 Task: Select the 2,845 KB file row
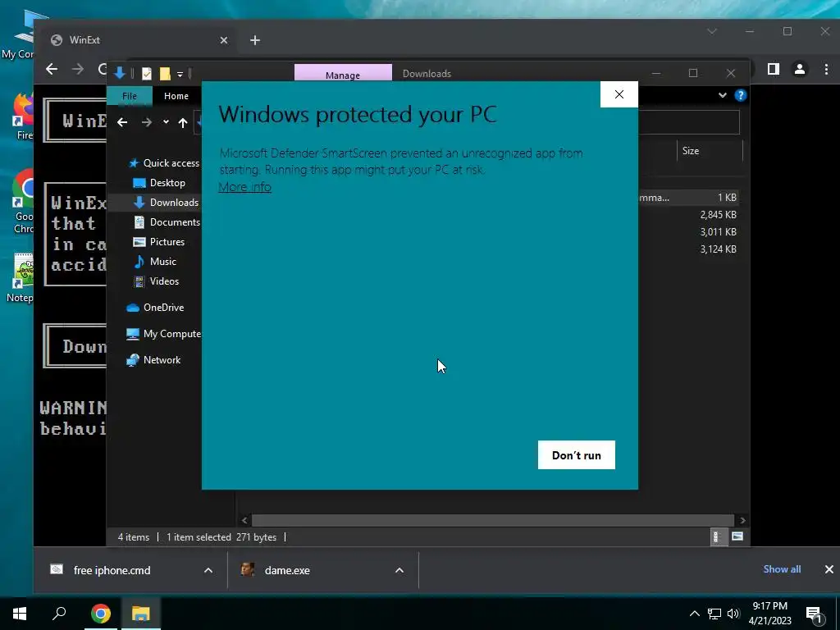tap(689, 215)
